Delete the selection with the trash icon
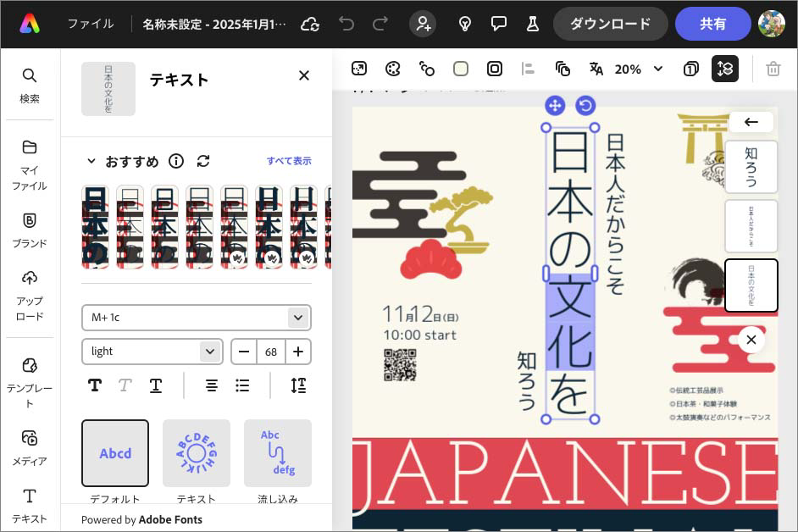 click(773, 69)
